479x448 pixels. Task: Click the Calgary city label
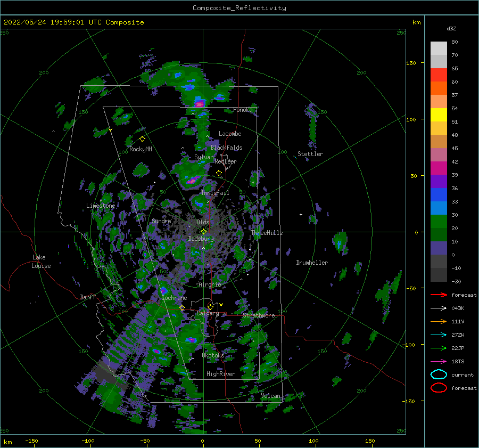click(208, 313)
